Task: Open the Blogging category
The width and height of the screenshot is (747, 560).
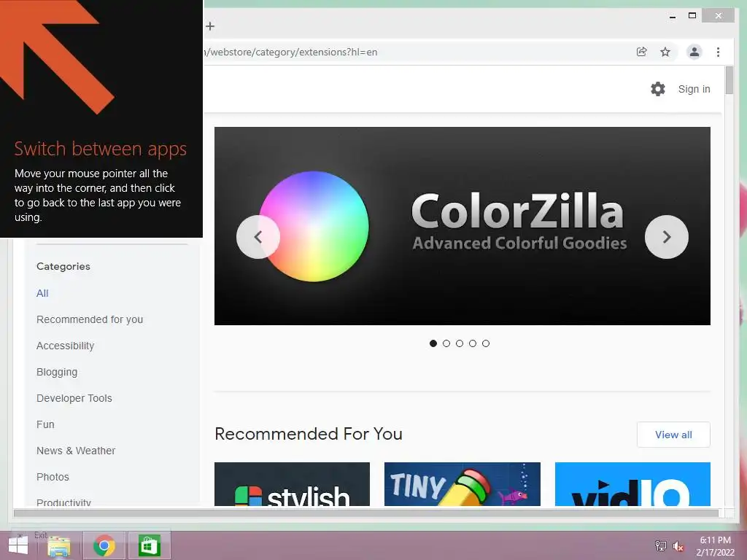Action: [57, 372]
